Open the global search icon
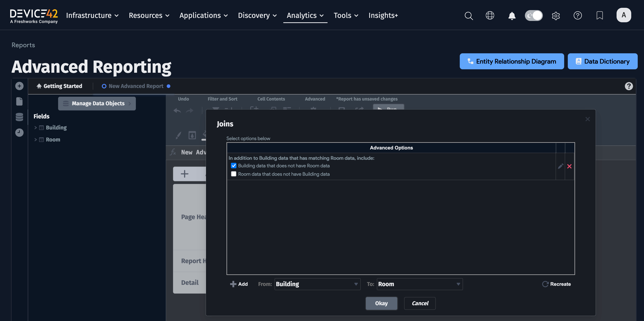 [469, 15]
